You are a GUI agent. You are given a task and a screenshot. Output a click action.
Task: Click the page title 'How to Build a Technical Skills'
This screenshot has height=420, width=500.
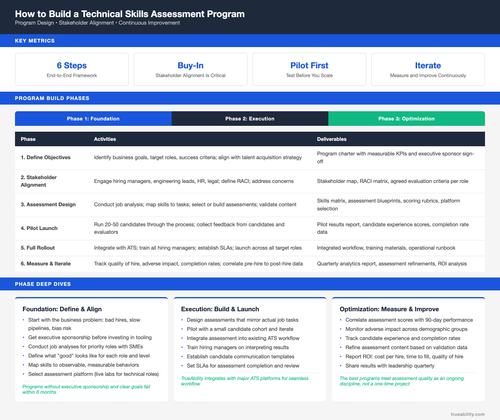point(130,14)
